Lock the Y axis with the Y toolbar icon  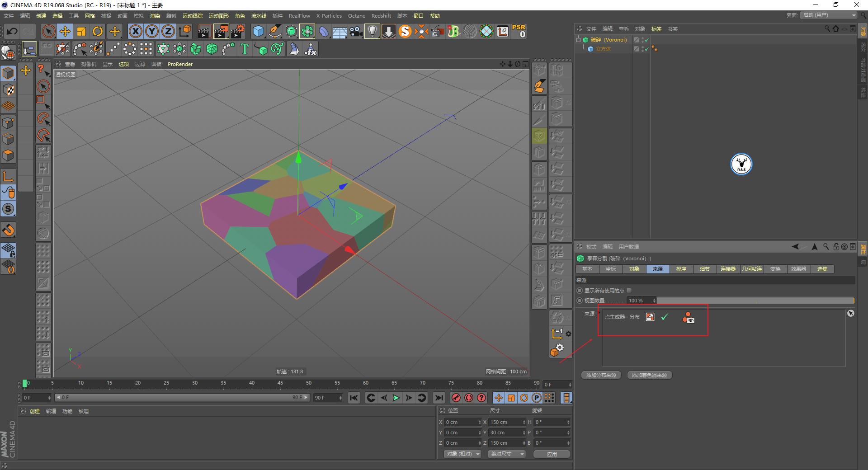coord(151,31)
